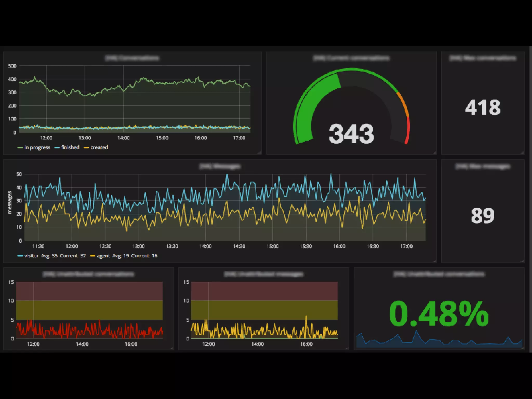Click resize handle of the top-left conversations graph

pos(260,153)
